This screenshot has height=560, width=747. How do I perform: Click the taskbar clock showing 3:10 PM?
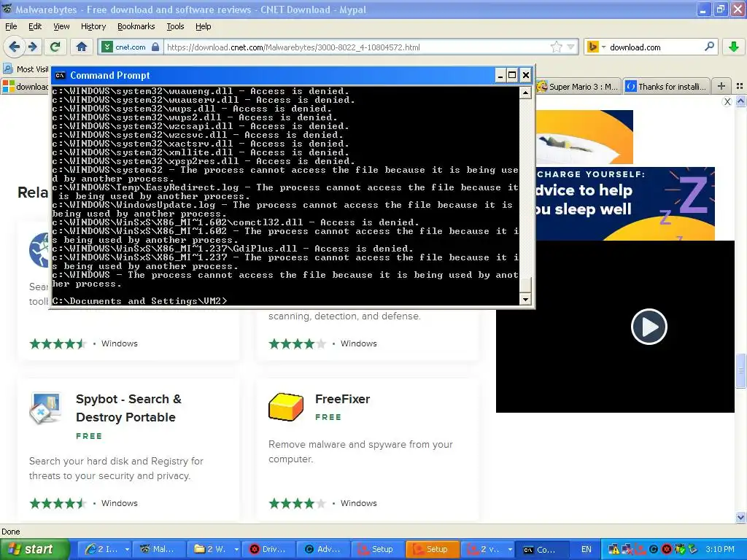point(720,549)
